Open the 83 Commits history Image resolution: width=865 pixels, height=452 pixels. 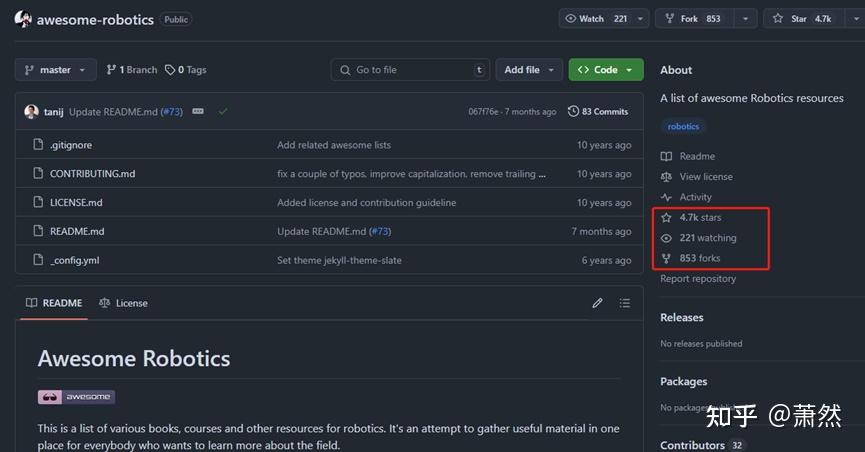[598, 112]
